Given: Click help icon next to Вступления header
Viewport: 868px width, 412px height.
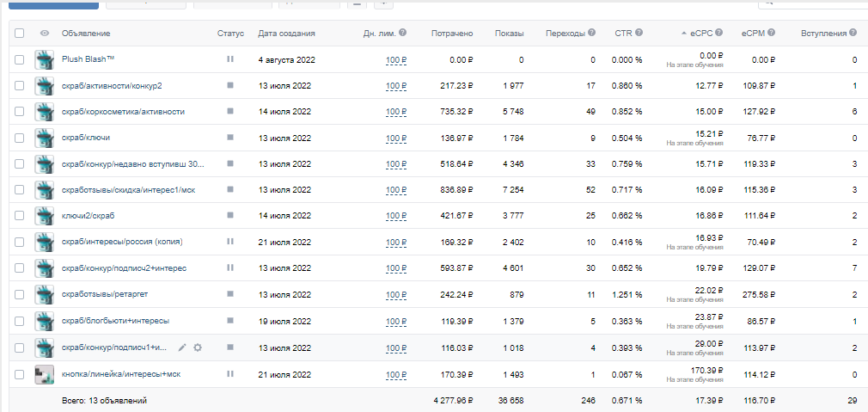Looking at the screenshot, I should click(x=852, y=34).
